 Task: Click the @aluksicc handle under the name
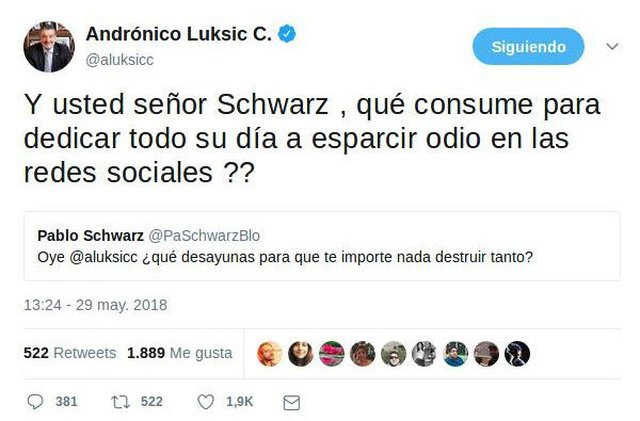120,60
